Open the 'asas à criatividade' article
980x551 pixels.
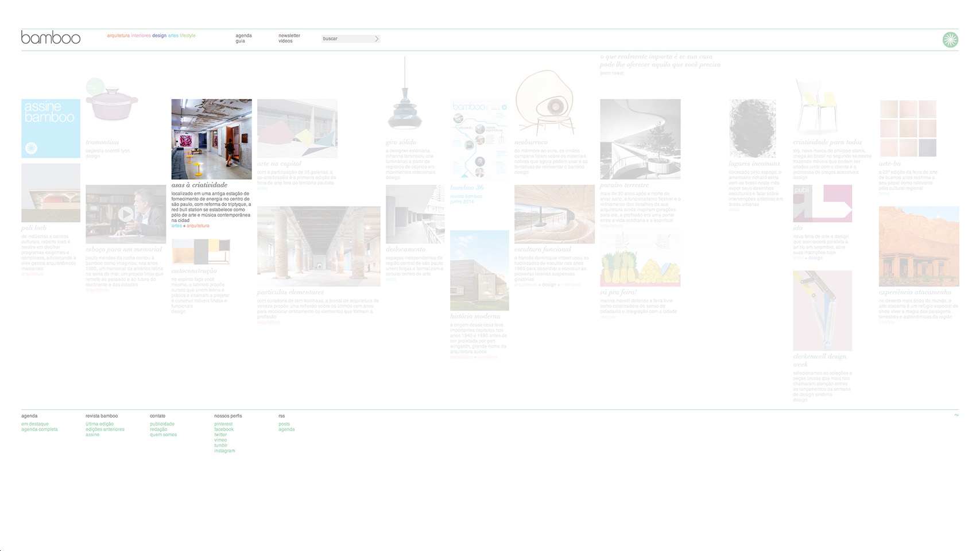(199, 185)
